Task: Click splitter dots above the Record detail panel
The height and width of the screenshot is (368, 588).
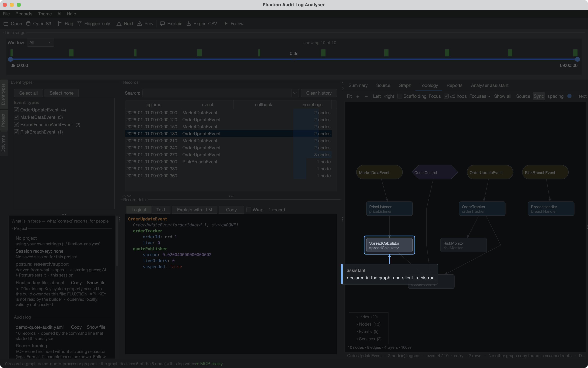Action: click(x=231, y=196)
